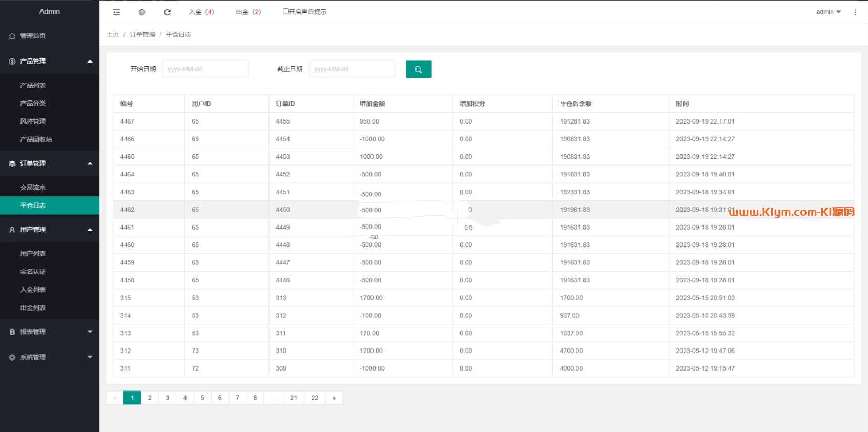The image size is (868, 432).
Task: Expand the 报表管理 menu group arrow
Action: [x=90, y=332]
